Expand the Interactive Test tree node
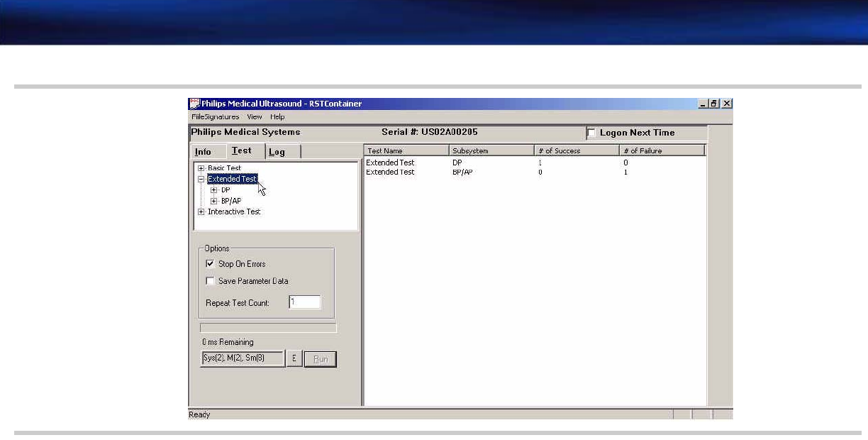This screenshot has height=440, width=868. (x=201, y=211)
